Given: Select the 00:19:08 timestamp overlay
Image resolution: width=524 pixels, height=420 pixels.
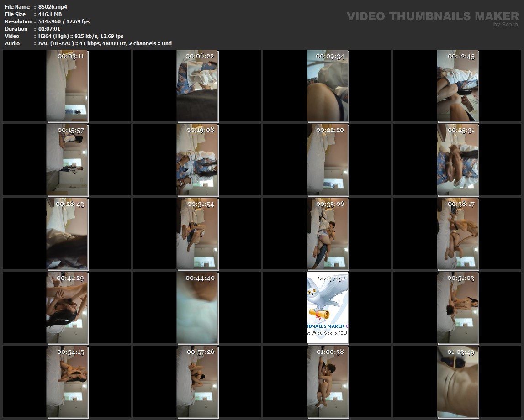Looking at the screenshot, I should (200, 130).
